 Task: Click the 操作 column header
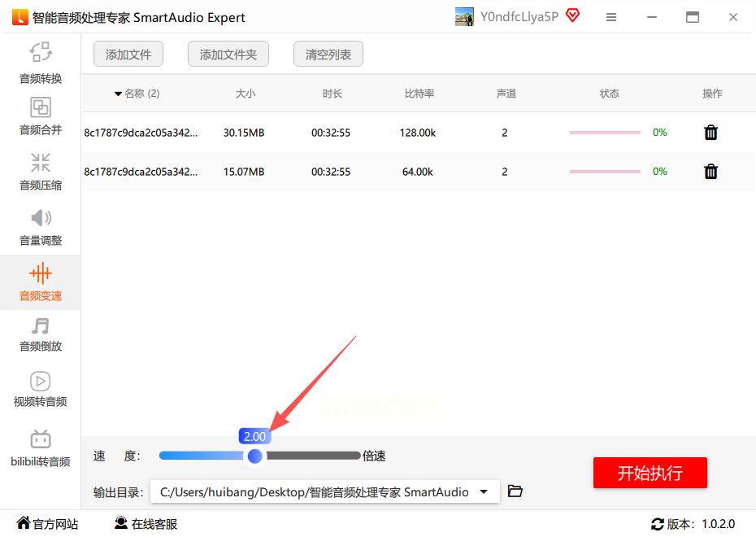pos(712,94)
